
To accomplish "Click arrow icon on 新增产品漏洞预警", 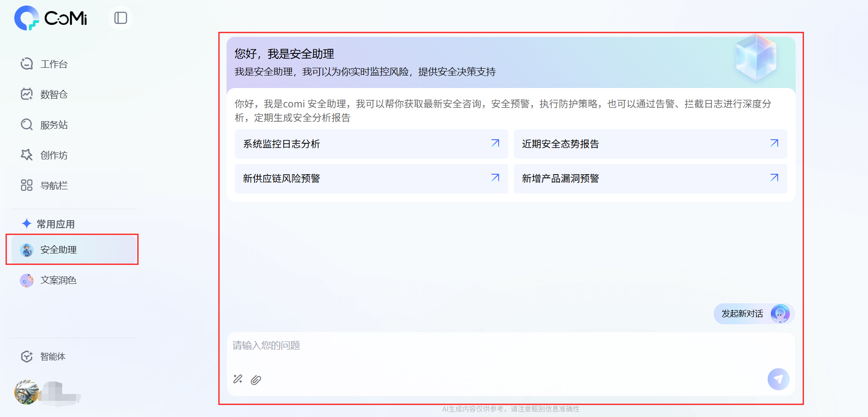I will tap(775, 177).
